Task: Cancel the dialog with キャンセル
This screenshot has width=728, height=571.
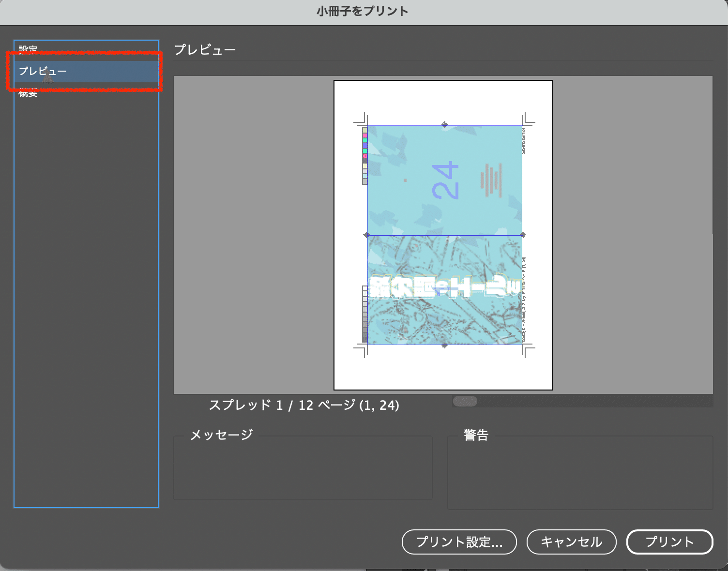Action: click(x=571, y=542)
